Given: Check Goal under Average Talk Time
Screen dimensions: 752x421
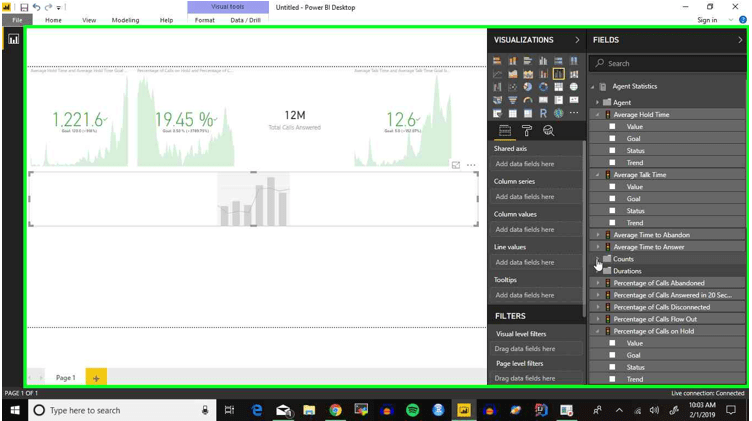Looking at the screenshot, I should tap(612, 199).
